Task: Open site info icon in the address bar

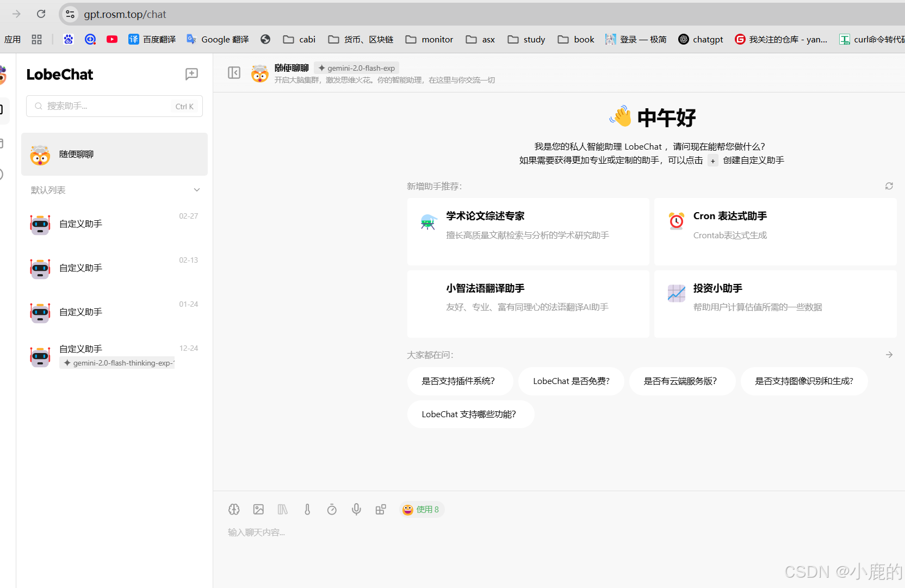Action: click(70, 14)
